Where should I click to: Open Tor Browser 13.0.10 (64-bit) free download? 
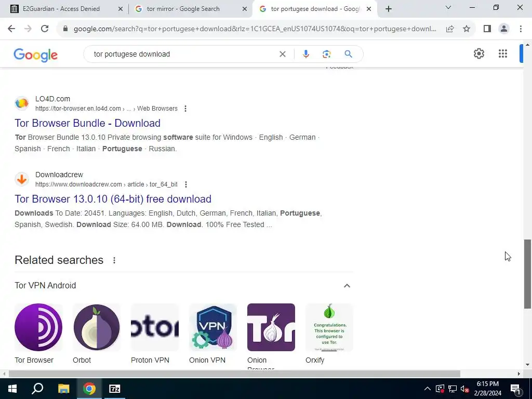pyautogui.click(x=113, y=199)
